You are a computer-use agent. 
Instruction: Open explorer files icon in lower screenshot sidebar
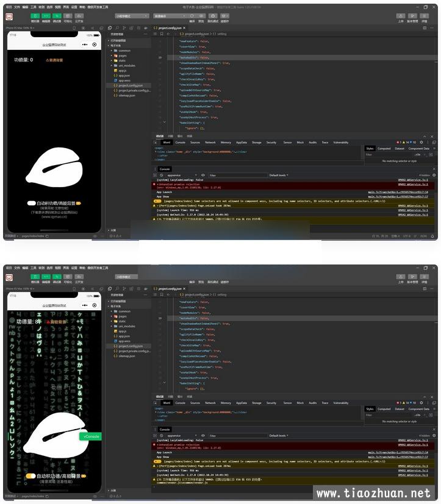110,289
